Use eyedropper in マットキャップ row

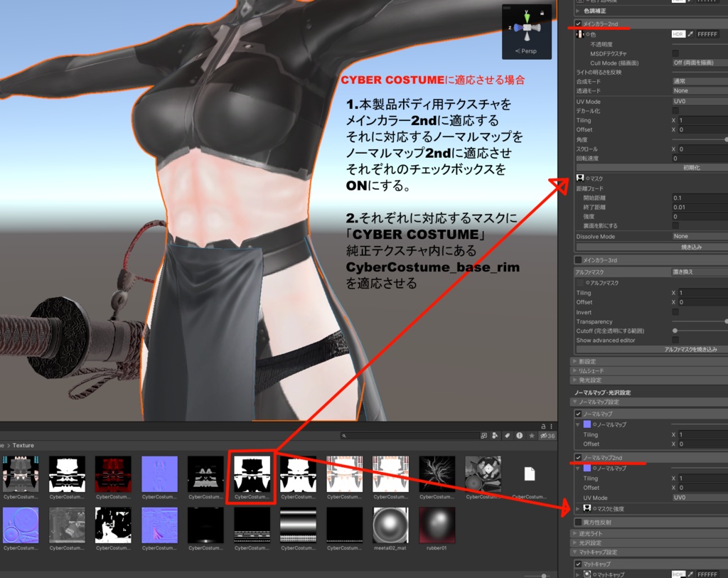click(691, 574)
